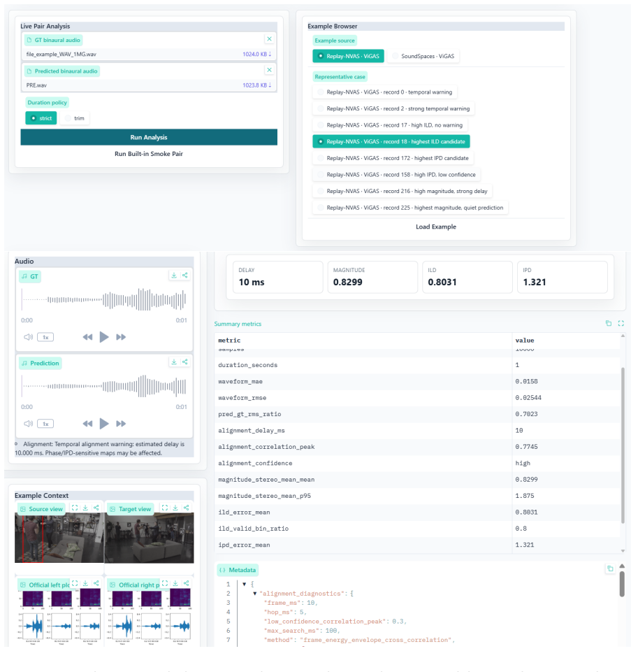Copy the Summary metrics table
The image size is (631, 672).
609,324
